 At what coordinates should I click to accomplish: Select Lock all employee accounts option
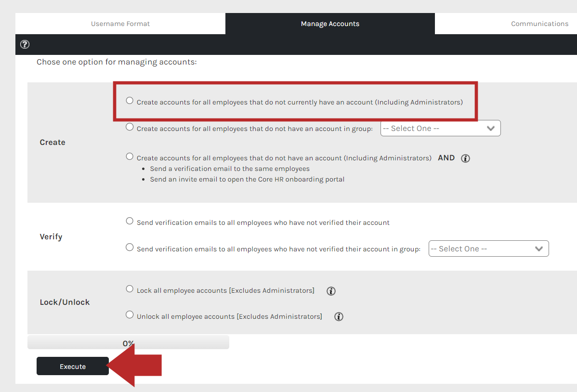pos(130,289)
